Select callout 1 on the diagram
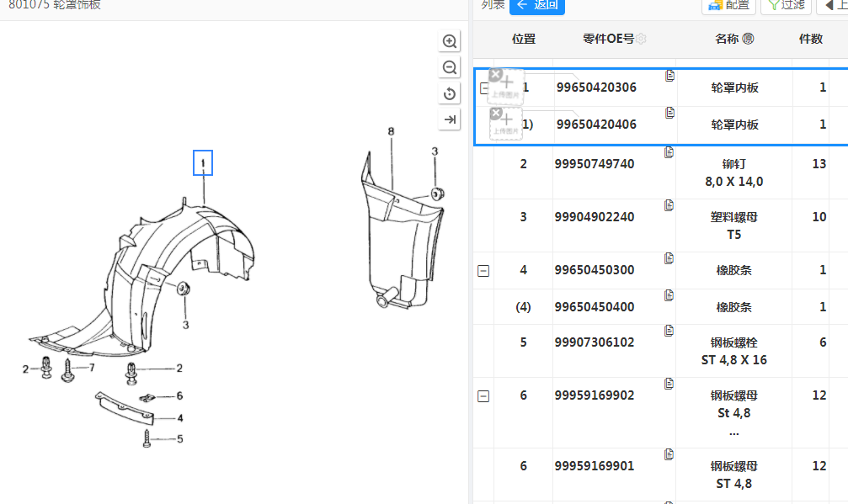Viewport: 848px width, 504px height. click(x=203, y=163)
